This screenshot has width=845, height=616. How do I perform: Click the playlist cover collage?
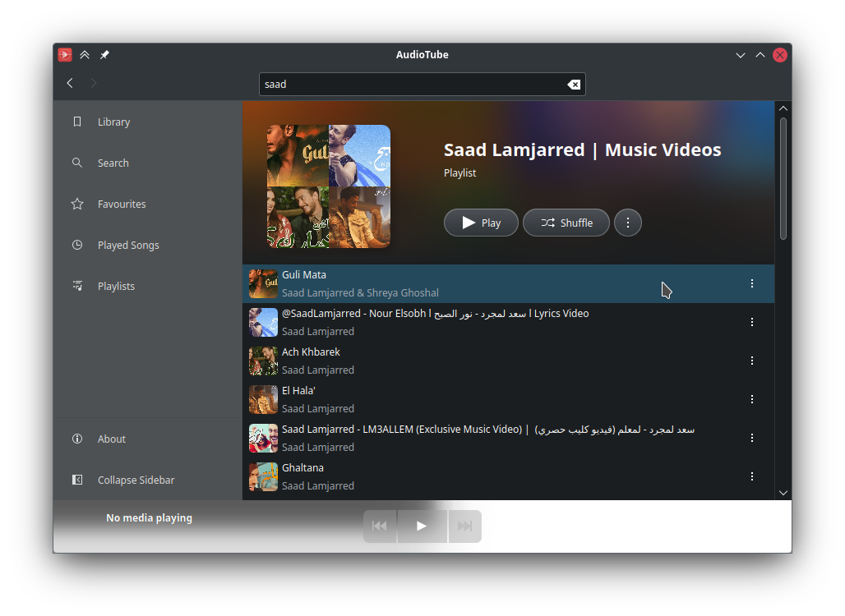[x=329, y=186]
